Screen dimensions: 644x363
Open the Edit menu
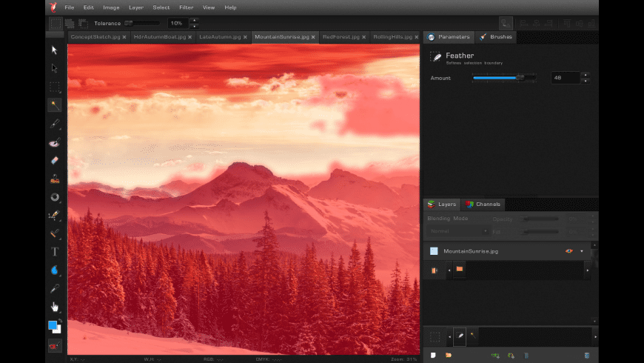(89, 7)
